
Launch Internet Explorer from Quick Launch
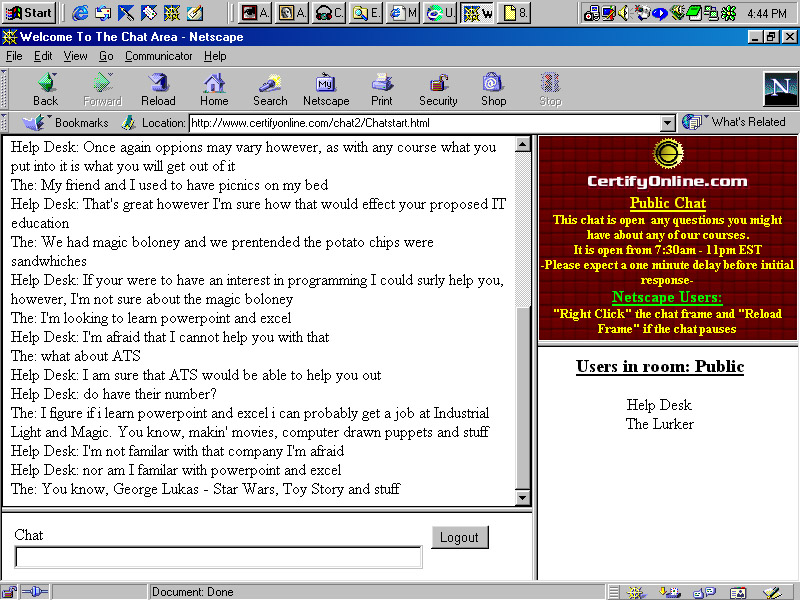80,13
